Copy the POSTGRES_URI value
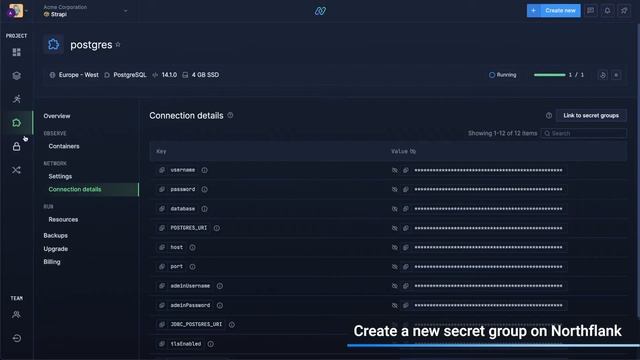Viewport: 640px width, 360px height. tap(405, 228)
